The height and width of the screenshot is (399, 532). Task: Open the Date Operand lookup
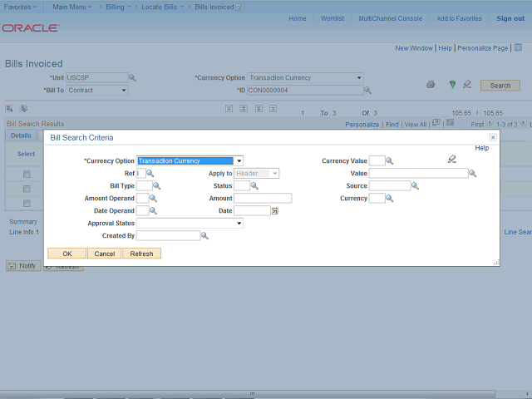click(x=153, y=211)
